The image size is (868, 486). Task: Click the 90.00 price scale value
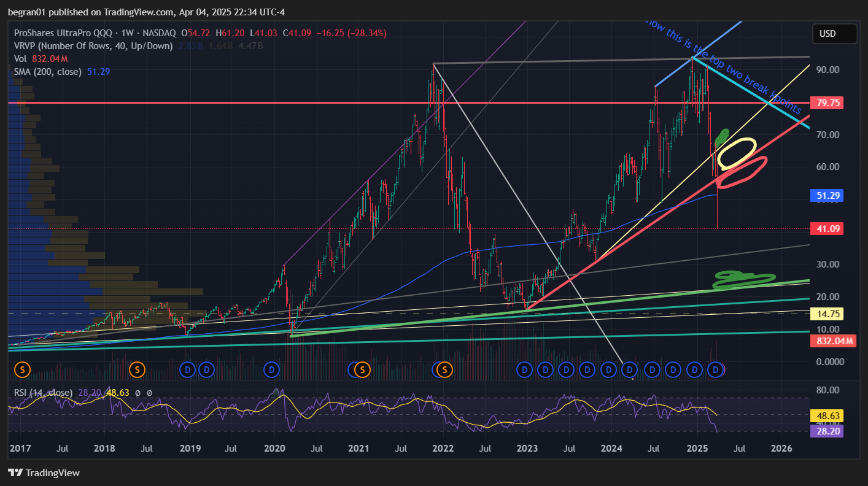(827, 70)
